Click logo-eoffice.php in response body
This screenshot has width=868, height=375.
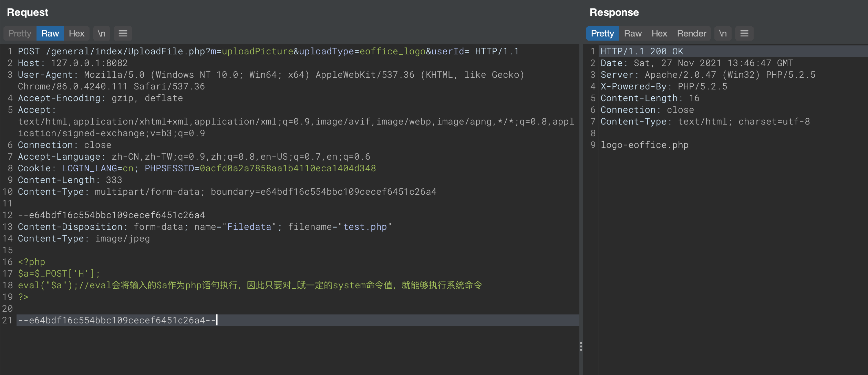click(644, 145)
